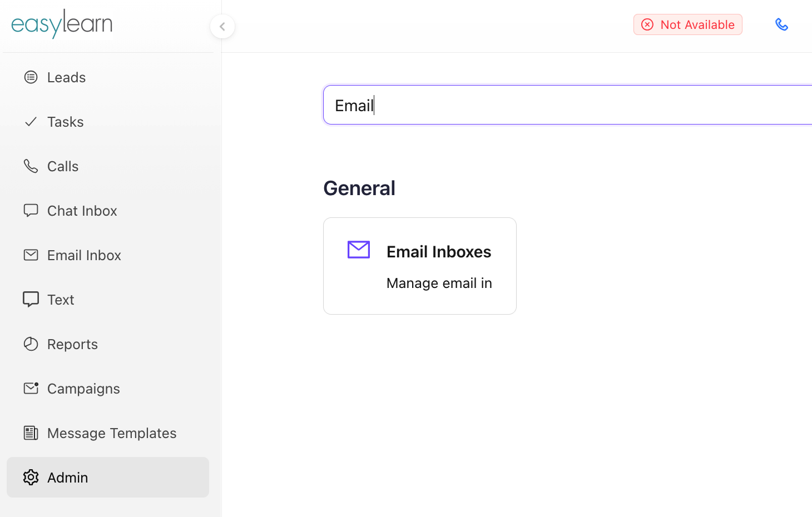Click the Campaigns envelope icon

pos(31,388)
